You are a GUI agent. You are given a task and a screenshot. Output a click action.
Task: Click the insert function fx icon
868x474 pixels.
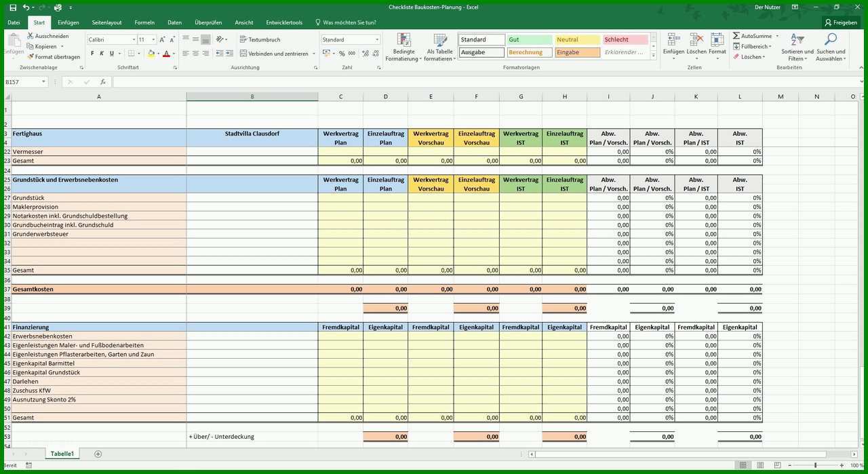click(x=103, y=81)
